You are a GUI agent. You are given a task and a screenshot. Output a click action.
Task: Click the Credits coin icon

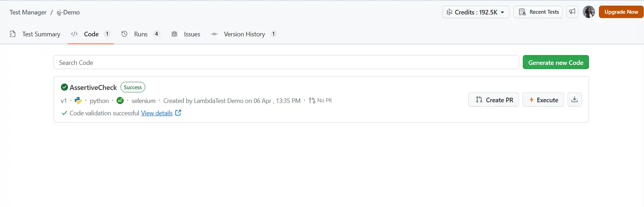click(x=450, y=12)
